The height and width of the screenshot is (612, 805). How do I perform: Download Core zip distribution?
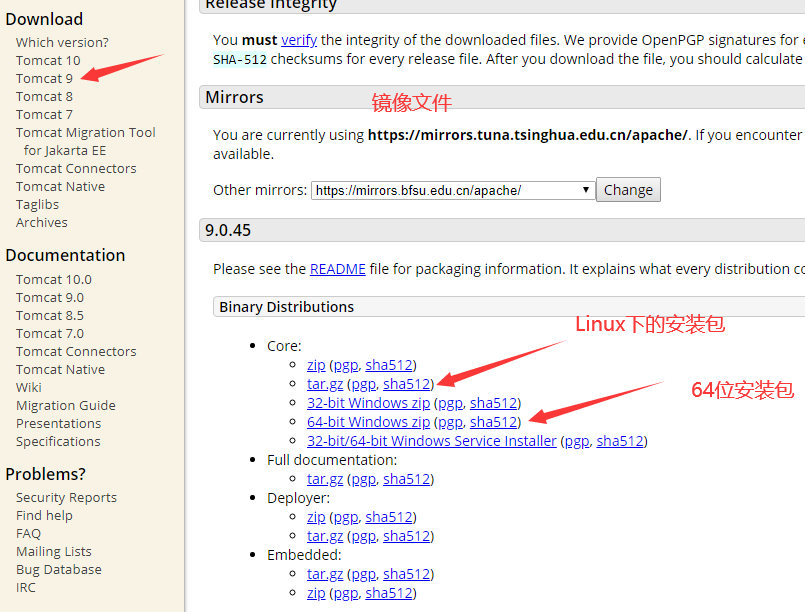[x=316, y=365]
